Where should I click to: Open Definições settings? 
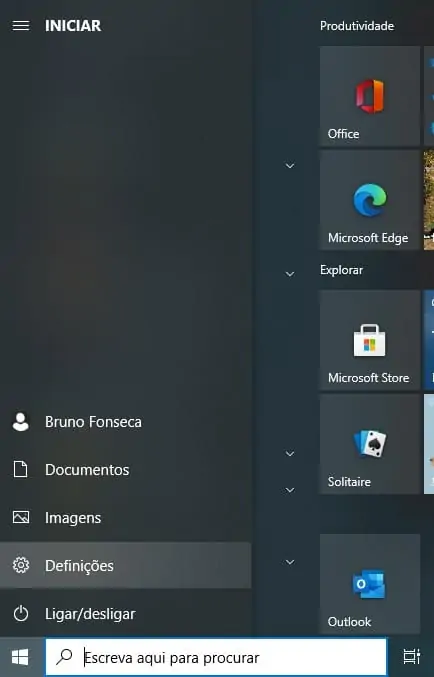126,565
